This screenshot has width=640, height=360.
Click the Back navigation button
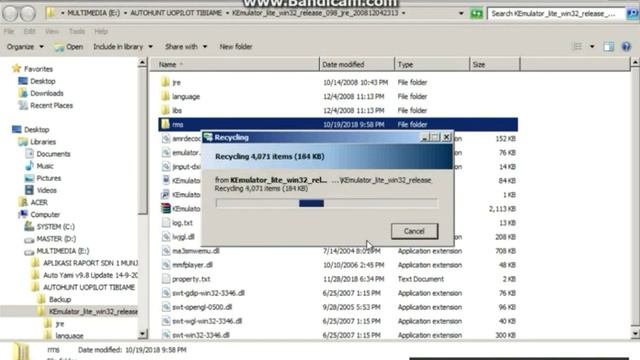[x=10, y=13]
